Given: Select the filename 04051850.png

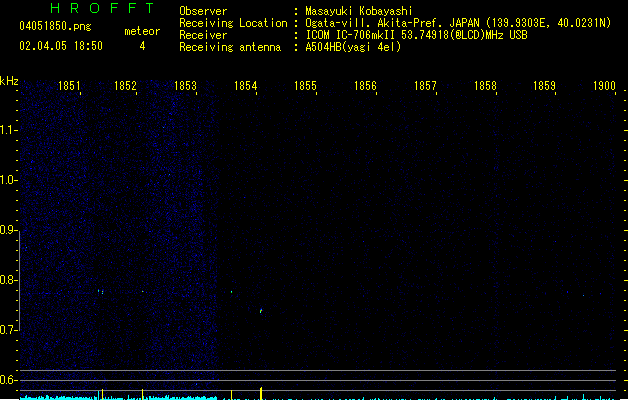Looking at the screenshot, I should [55, 26].
